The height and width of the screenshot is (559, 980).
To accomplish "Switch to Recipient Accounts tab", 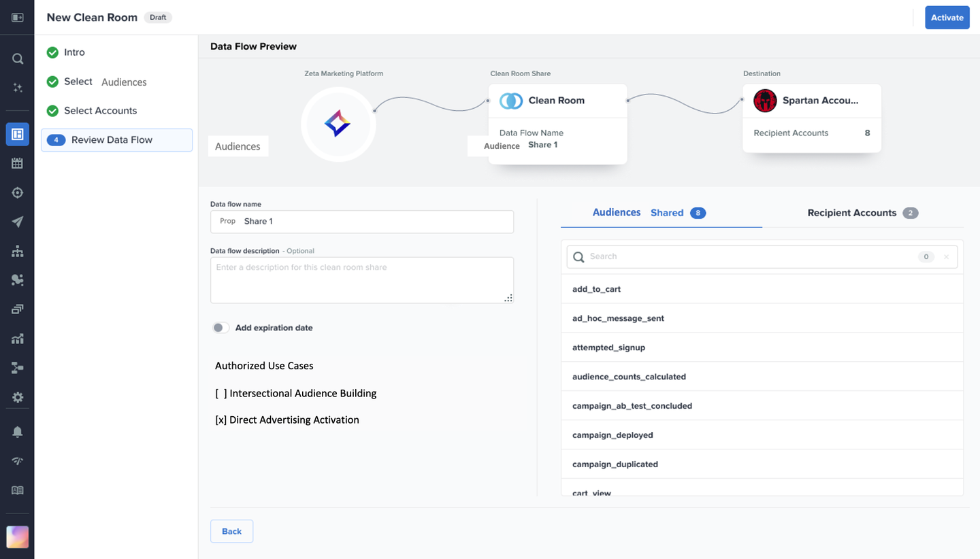I will (x=862, y=213).
